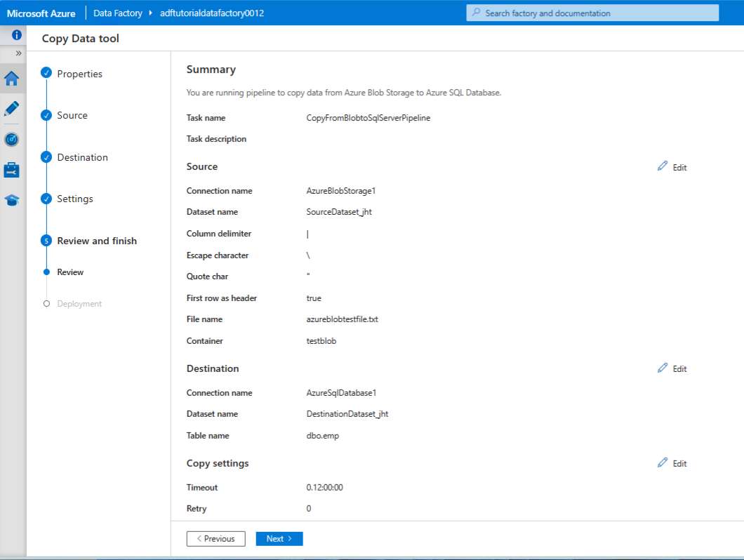Click Microsoft Azure in the header
Screen dimensions: 744x560
point(41,13)
